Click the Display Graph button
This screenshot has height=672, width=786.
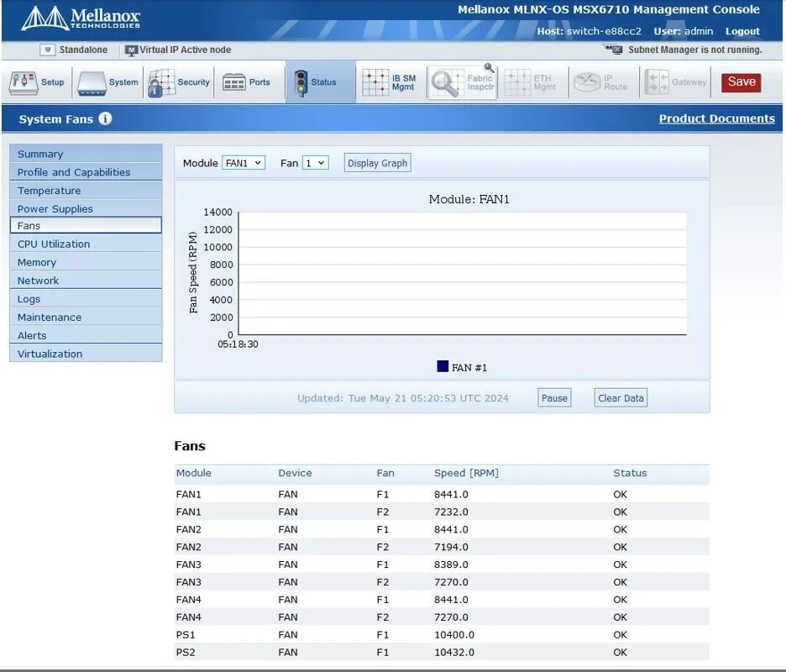point(377,163)
